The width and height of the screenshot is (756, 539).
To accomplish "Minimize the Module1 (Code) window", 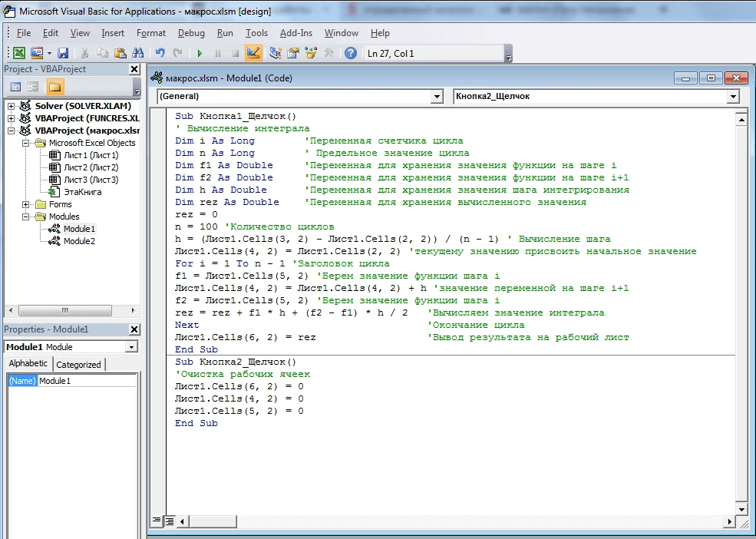I will [x=685, y=78].
